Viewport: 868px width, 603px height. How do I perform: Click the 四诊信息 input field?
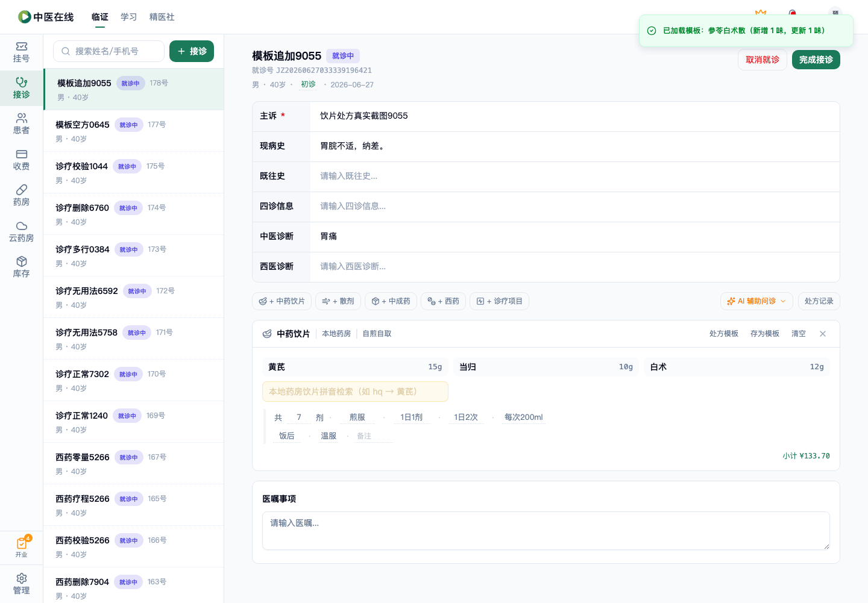(575, 207)
